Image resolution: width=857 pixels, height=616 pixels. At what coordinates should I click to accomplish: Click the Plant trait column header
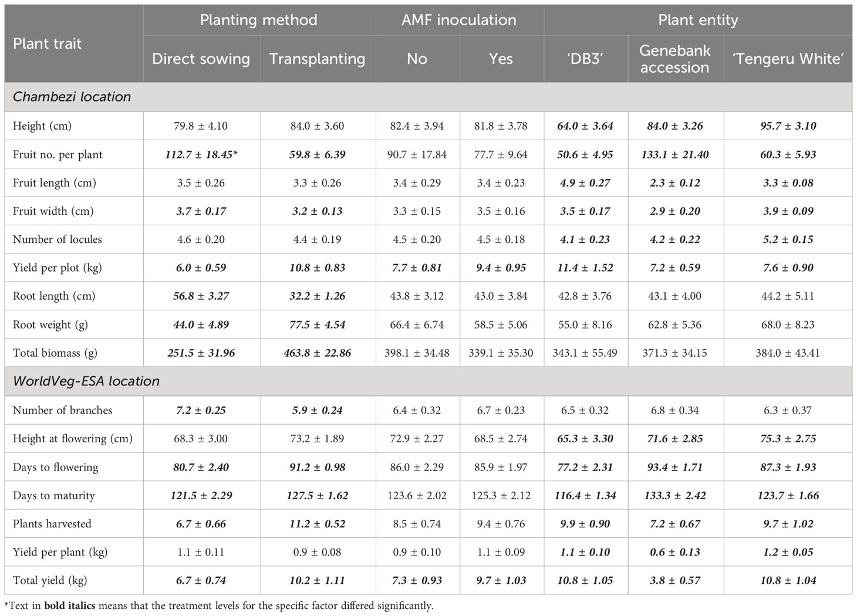[x=48, y=44]
